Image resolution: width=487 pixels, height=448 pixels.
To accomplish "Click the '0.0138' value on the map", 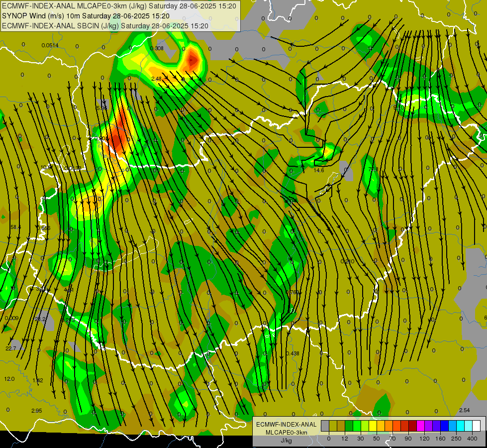I will click(x=73, y=169).
